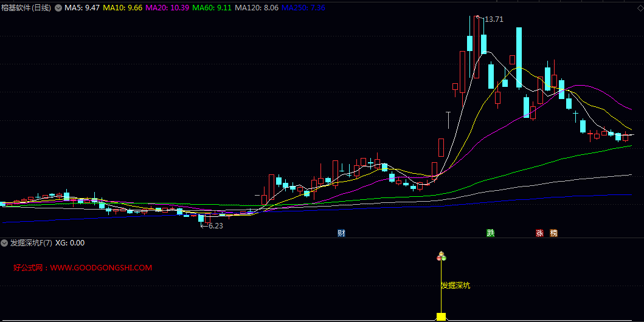Select the MA120 label
The height and width of the screenshot is (322, 644).
pyautogui.click(x=257, y=8)
